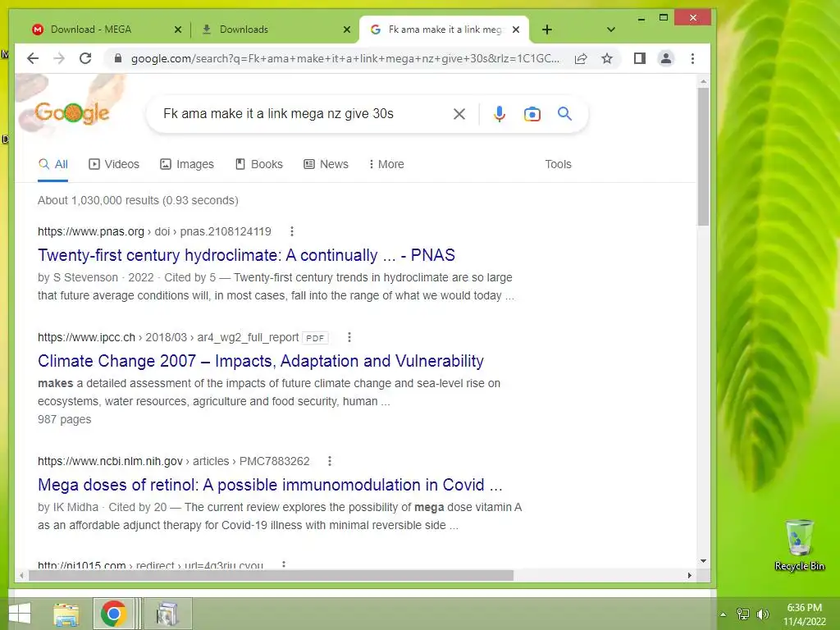Click the scroll down arrow
This screenshot has width=840, height=630.
pyautogui.click(x=703, y=561)
